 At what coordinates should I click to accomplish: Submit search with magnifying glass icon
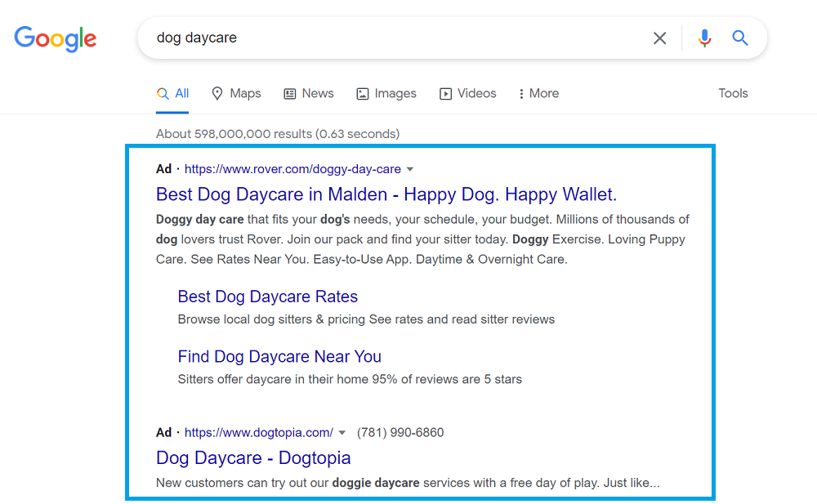pos(740,38)
